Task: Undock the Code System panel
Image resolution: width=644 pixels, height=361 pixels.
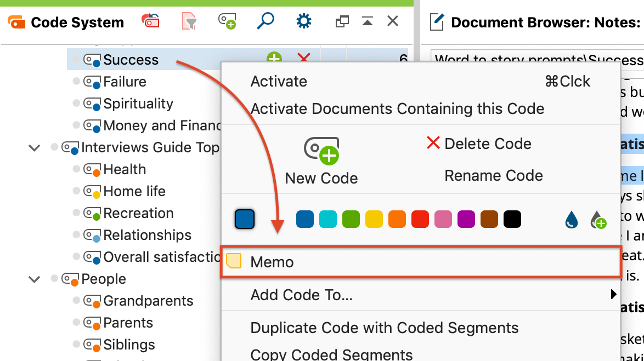Action: 342,21
